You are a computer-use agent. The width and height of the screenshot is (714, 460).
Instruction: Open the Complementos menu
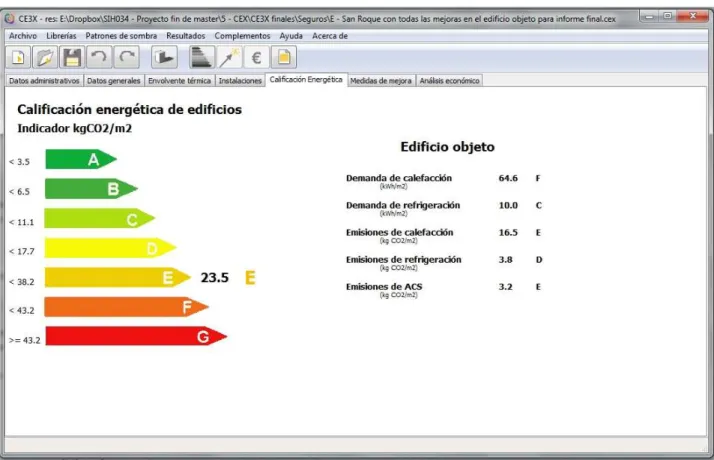[x=242, y=36]
